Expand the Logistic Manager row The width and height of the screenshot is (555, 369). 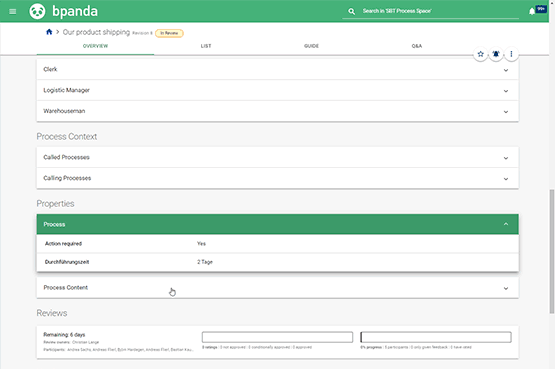coord(278,90)
